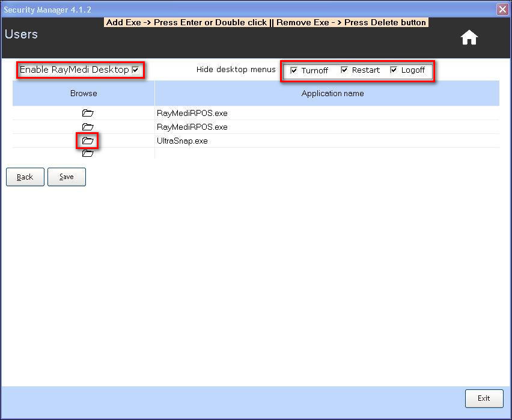Uncheck the Logoff checkbox
512x420 pixels.
click(x=394, y=70)
